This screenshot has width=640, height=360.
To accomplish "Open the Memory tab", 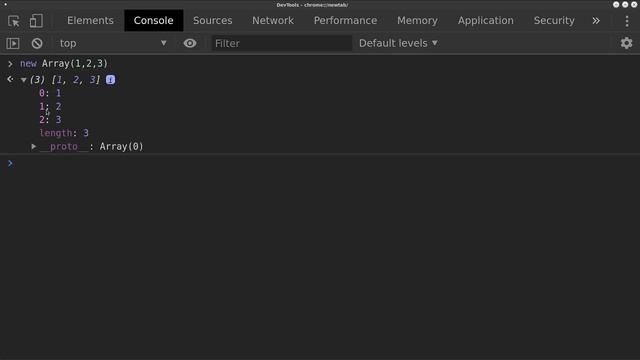I will tap(417, 20).
